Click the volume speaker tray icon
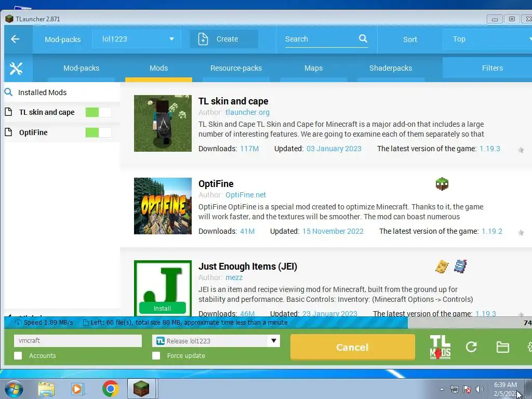532x399 pixels. point(480,389)
